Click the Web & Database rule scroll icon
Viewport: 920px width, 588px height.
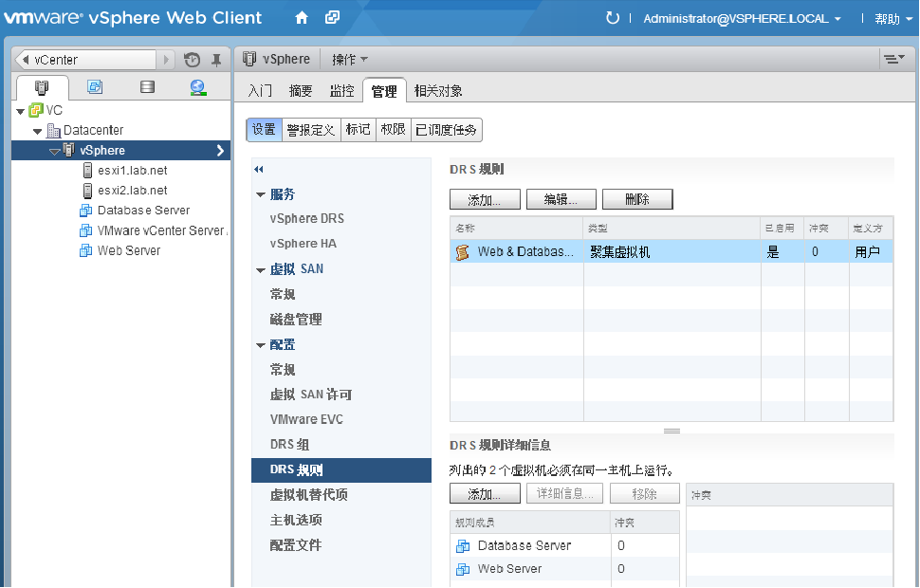tap(462, 252)
